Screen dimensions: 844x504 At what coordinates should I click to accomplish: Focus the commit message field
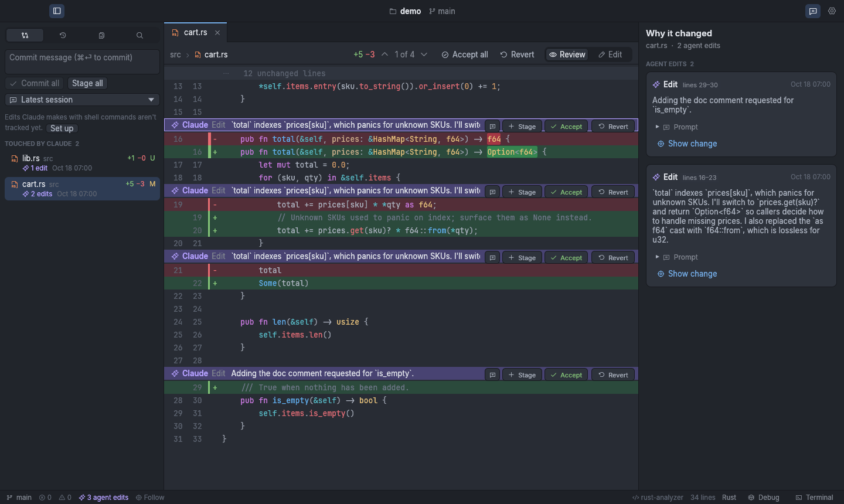click(82, 62)
